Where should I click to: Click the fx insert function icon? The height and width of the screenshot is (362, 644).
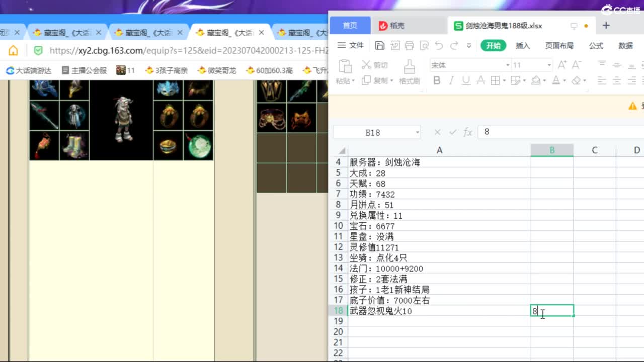coord(468,132)
